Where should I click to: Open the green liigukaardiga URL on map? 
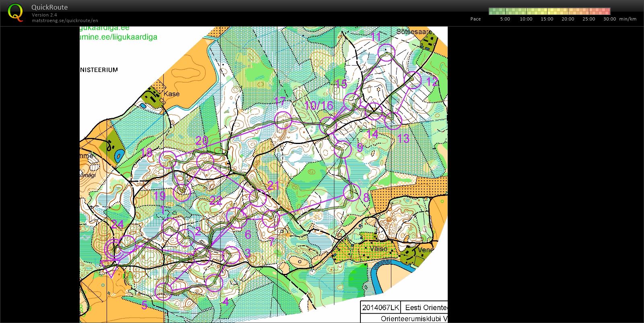[119, 37]
